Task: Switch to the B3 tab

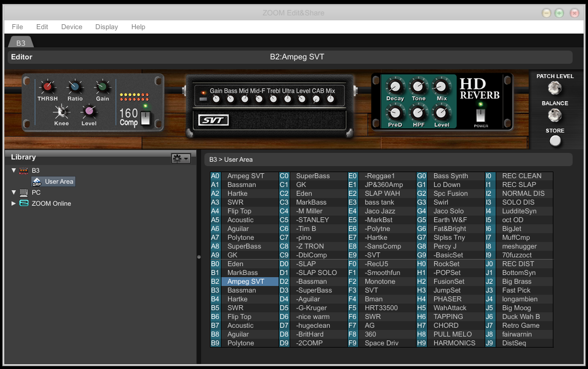Action: (21, 42)
